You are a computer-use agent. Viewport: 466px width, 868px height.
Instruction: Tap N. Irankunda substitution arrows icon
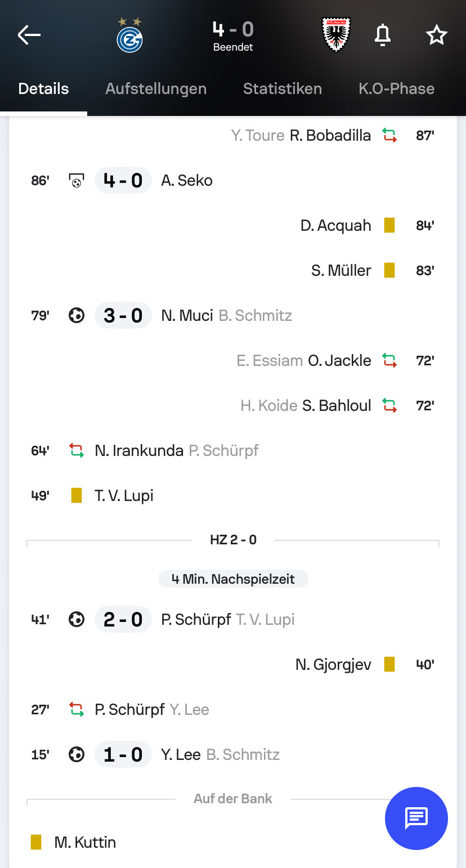coord(77,450)
